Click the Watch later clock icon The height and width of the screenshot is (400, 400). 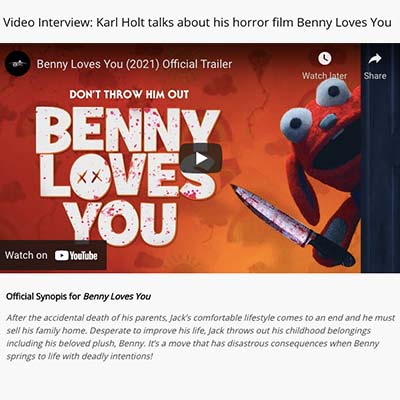(x=324, y=59)
